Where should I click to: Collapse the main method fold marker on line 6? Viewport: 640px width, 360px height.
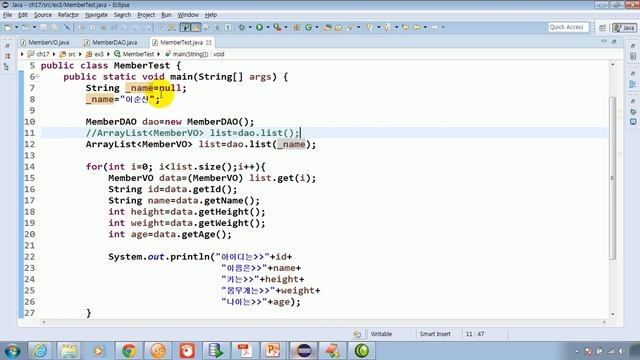[x=37, y=76]
